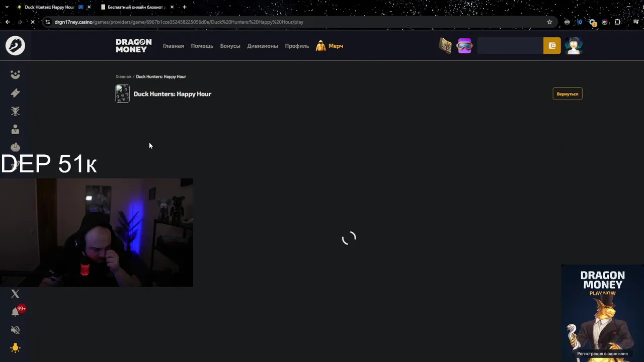The image size is (644, 362).
Task: Open the Мерч navigation link
Action: coord(336,46)
